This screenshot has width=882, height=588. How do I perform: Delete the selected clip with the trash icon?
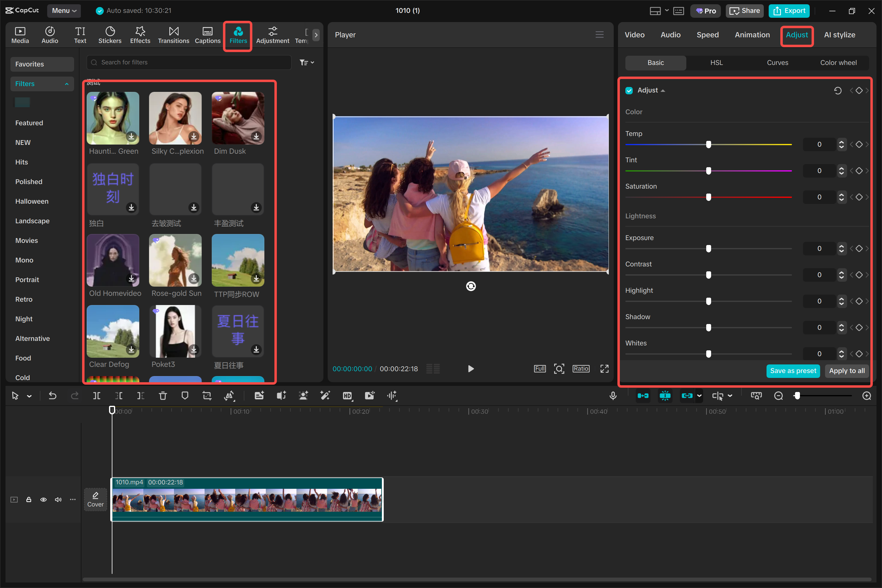(163, 396)
